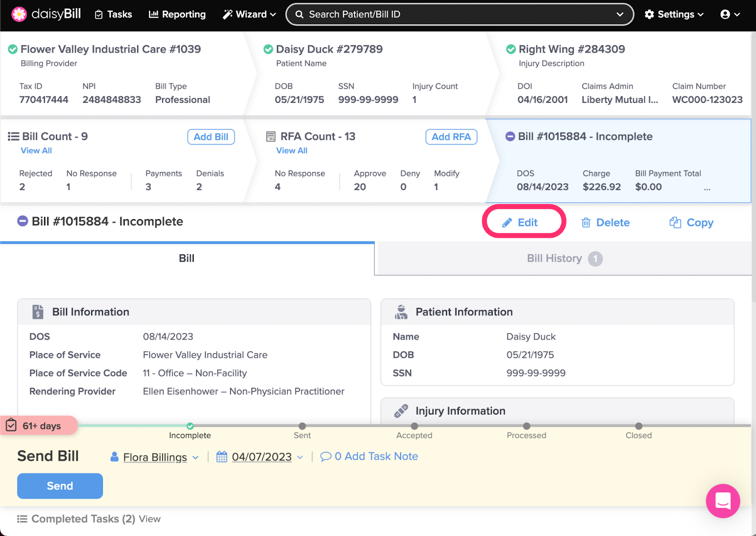Click the Denials count 2
The image size is (756, 536).
pos(199,187)
